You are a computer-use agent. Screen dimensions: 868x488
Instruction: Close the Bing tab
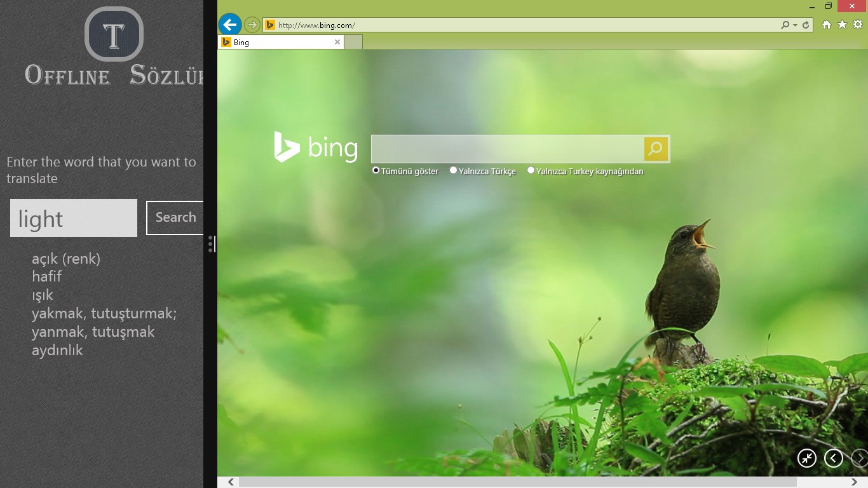tap(337, 43)
